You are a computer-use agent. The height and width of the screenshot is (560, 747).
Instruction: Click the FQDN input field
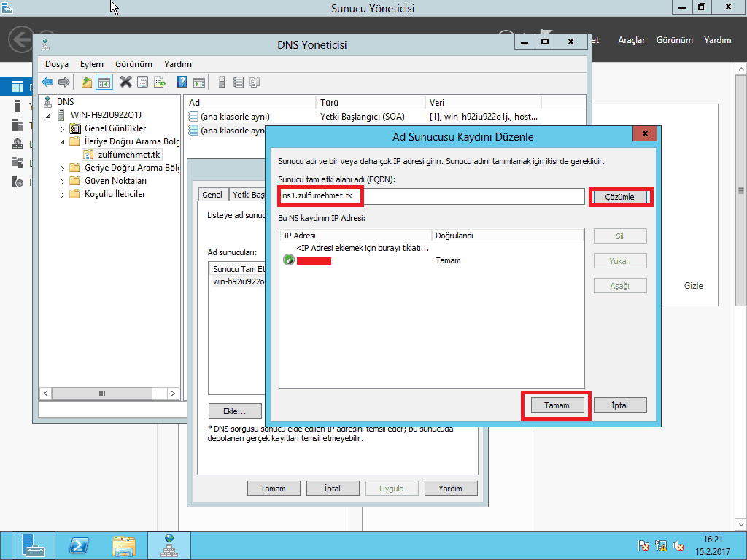pos(431,196)
